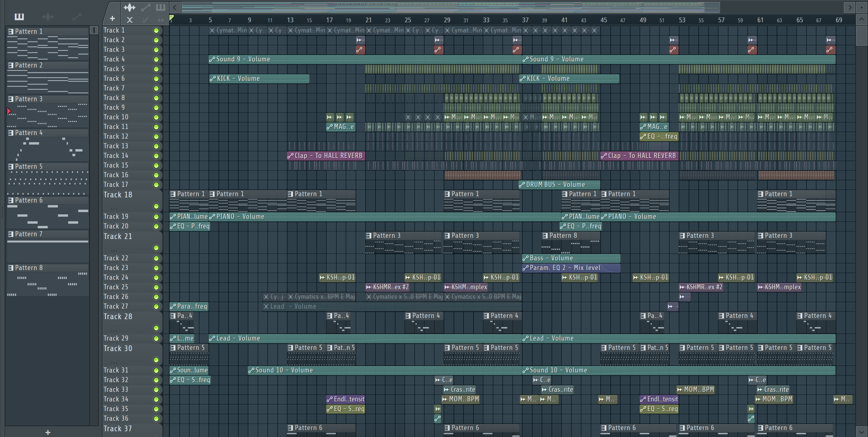Mute Track 1
Image resolution: width=868 pixels, height=437 pixels.
[x=156, y=31]
